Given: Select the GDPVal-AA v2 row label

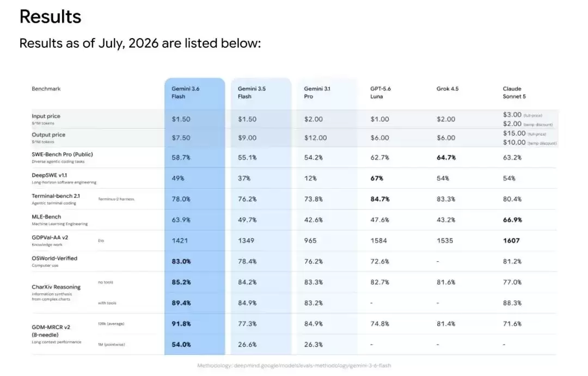Looking at the screenshot, I should click(50, 237).
